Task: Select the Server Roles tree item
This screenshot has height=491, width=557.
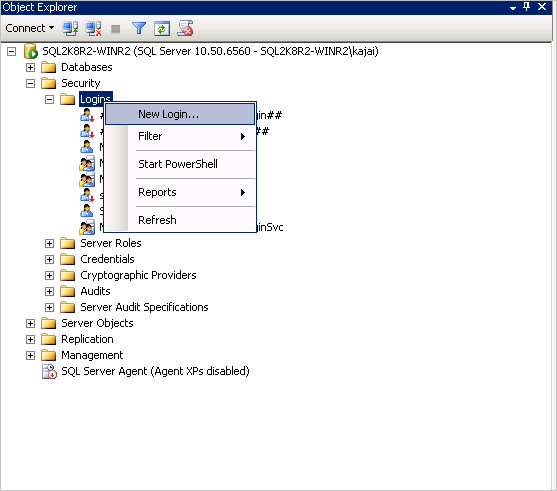Action: coord(110,243)
